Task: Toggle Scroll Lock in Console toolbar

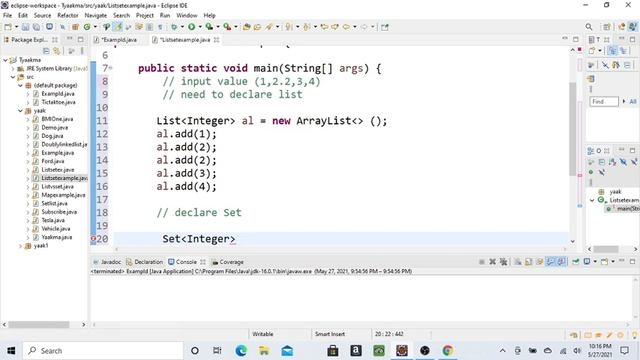Action: point(529,262)
